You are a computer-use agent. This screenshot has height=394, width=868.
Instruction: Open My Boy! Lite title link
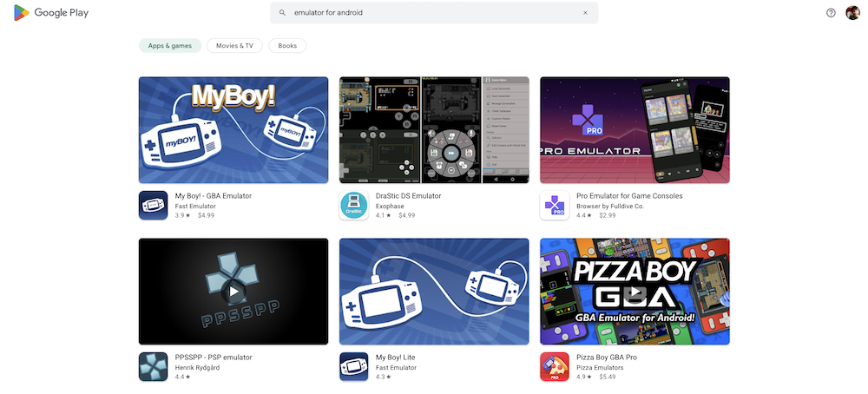(x=395, y=358)
